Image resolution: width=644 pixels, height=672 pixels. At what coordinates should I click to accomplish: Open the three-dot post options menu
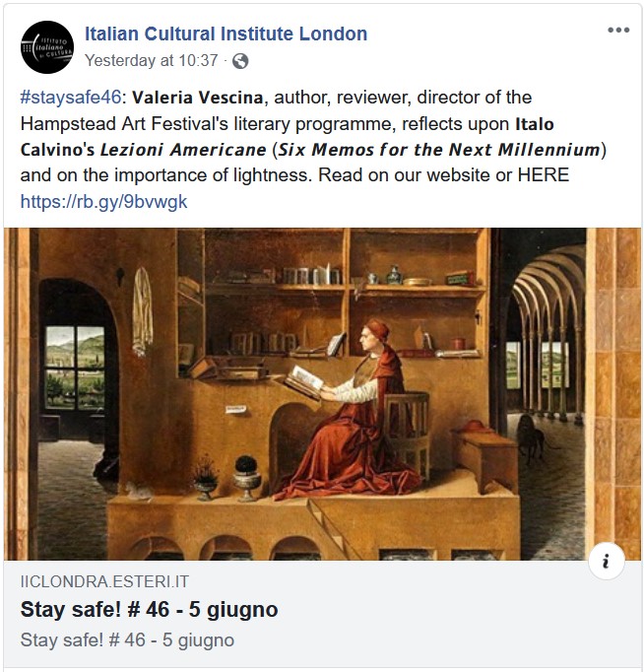(618, 30)
